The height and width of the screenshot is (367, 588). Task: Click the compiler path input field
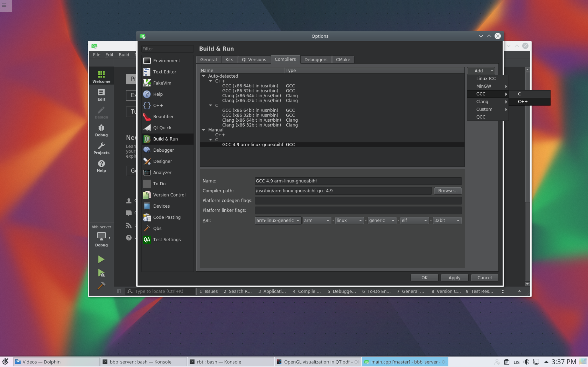[342, 190]
